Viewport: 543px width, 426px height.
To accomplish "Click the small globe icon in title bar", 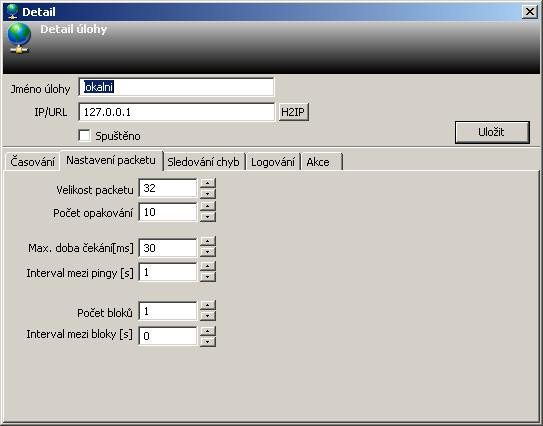I will click(12, 11).
